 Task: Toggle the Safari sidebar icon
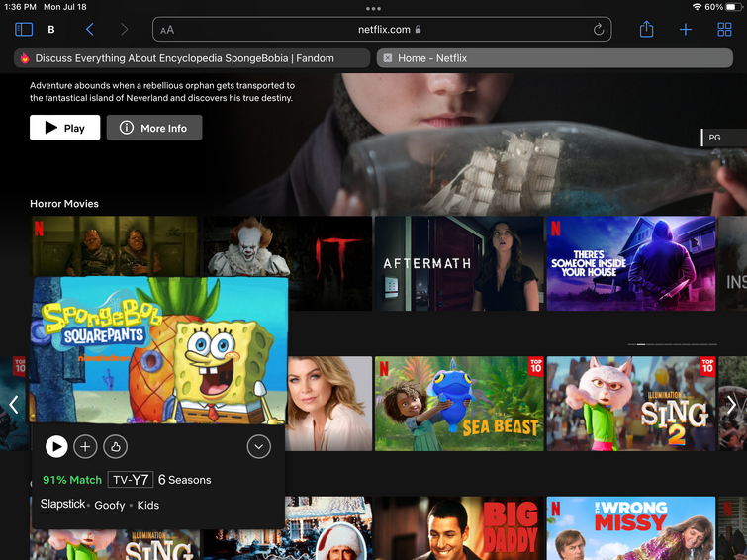click(x=24, y=30)
